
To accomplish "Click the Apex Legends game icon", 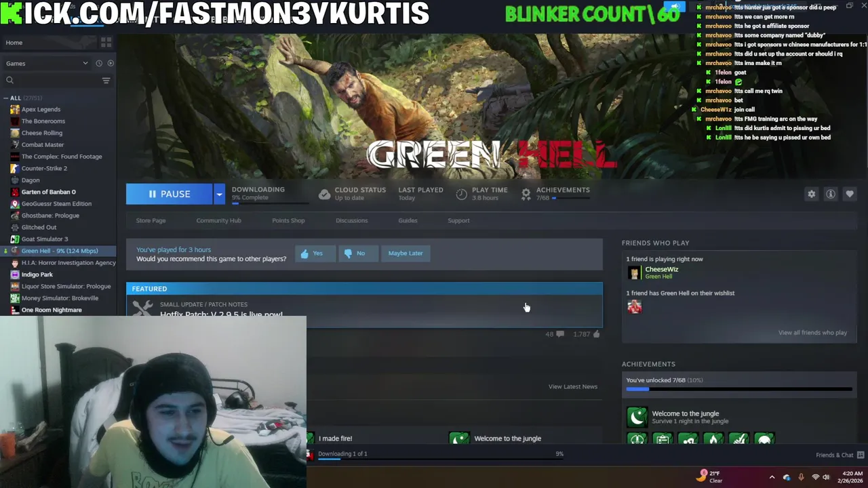I will click(15, 109).
